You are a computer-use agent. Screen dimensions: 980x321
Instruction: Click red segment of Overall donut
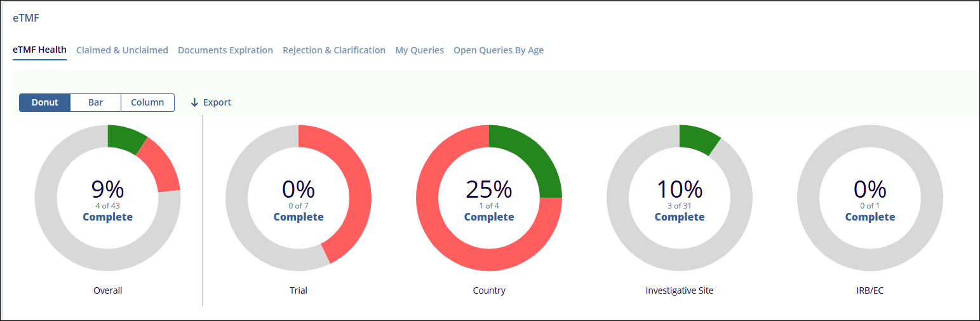click(162, 165)
